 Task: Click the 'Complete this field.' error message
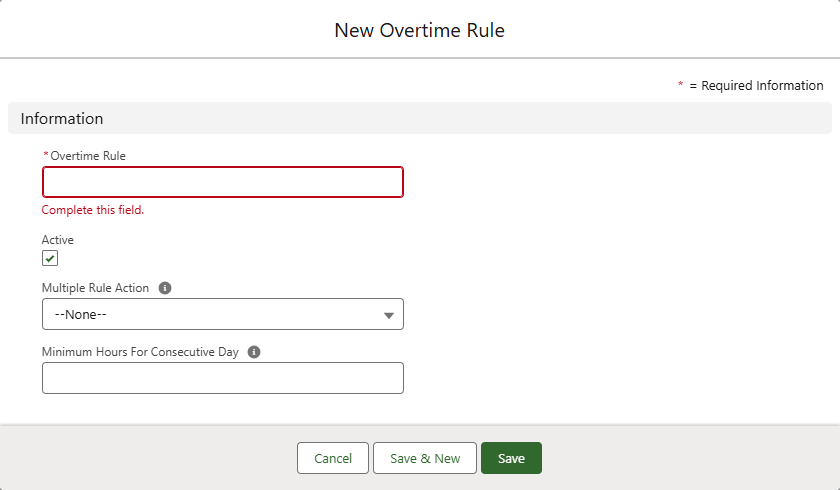click(93, 210)
